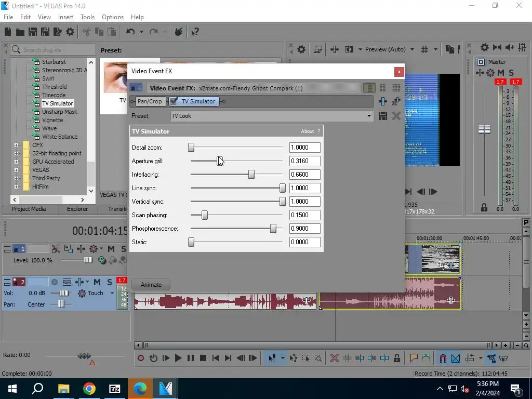Open the Insert menu
This screenshot has width=532, height=399.
65,17
